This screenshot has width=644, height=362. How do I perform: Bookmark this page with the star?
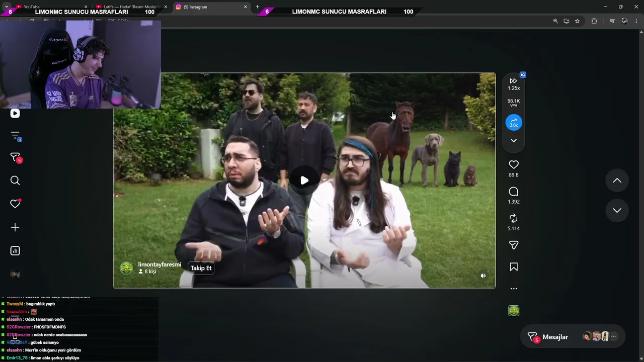(577, 21)
